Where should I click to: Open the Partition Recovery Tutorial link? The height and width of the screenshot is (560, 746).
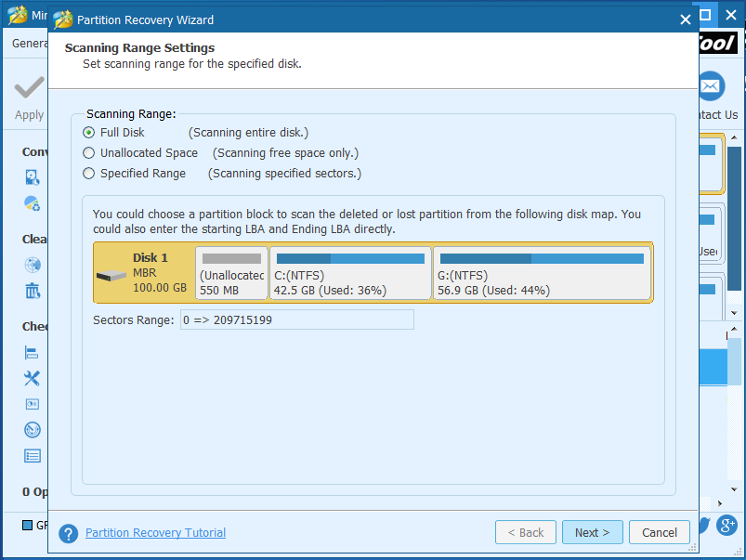point(155,532)
